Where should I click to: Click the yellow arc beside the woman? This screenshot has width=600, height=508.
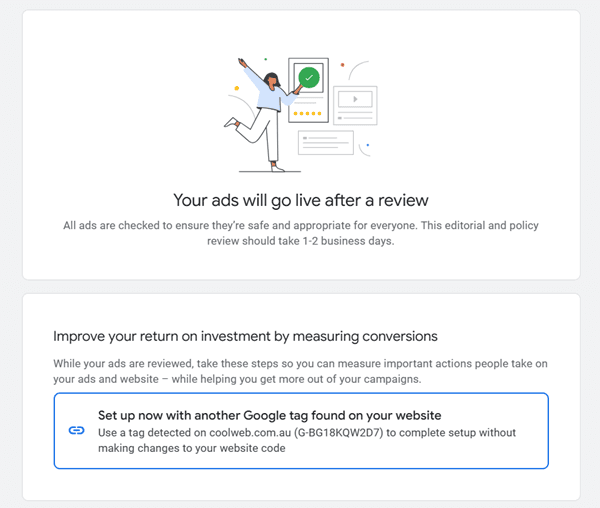pos(237,87)
